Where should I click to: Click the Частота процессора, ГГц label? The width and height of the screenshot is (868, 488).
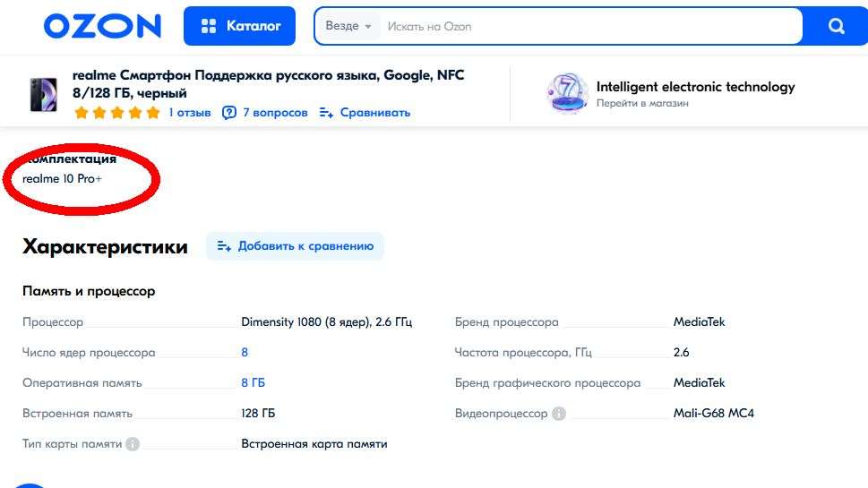[523, 353]
